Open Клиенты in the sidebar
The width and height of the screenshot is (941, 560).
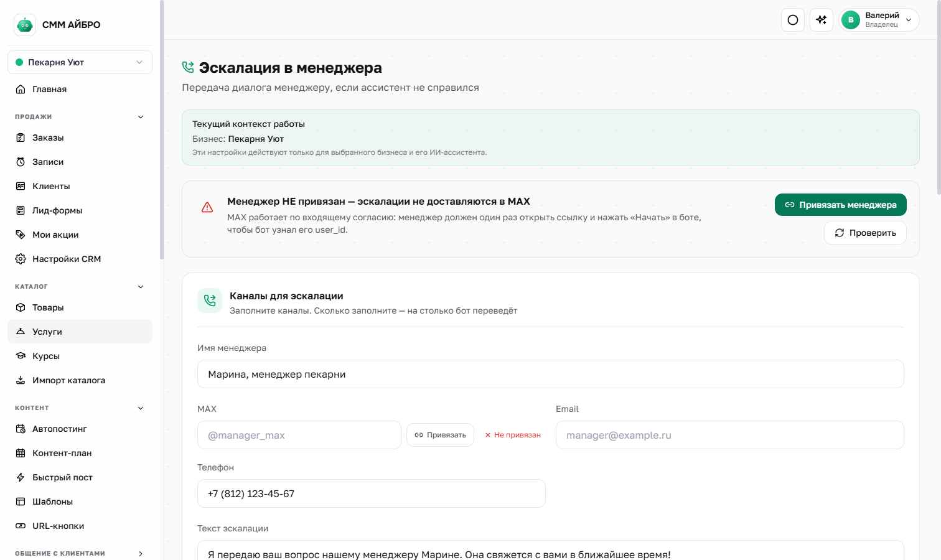(80, 186)
